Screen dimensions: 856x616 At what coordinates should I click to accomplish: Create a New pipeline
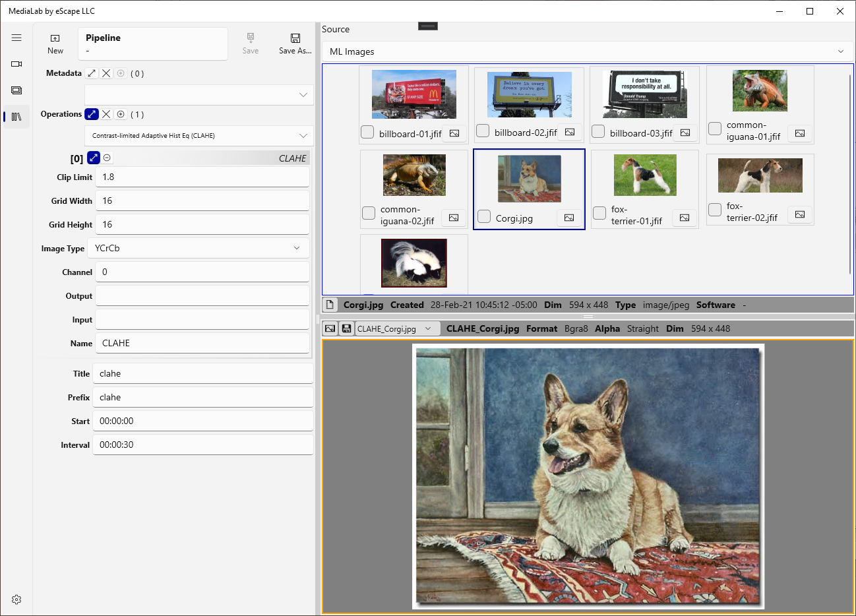coord(55,44)
